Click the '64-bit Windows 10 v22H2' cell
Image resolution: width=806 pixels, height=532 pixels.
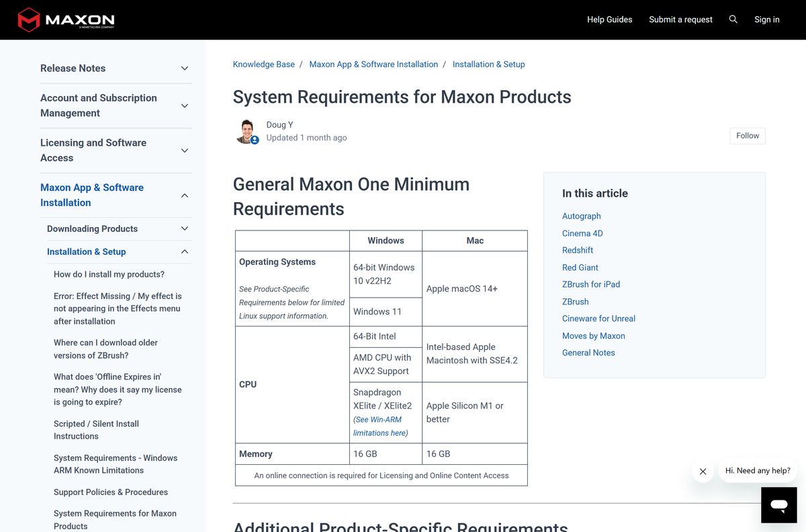click(386, 274)
